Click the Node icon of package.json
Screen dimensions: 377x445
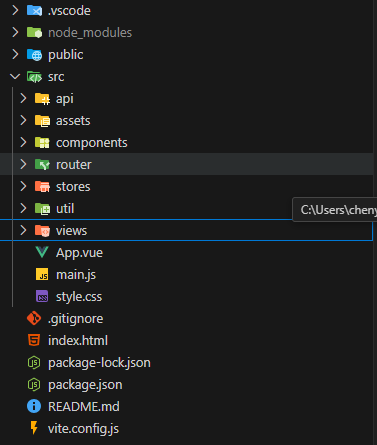coord(34,384)
